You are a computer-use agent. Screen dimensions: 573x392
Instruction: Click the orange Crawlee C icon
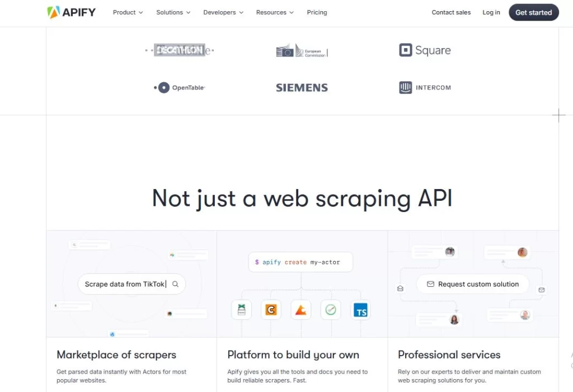[x=271, y=310]
